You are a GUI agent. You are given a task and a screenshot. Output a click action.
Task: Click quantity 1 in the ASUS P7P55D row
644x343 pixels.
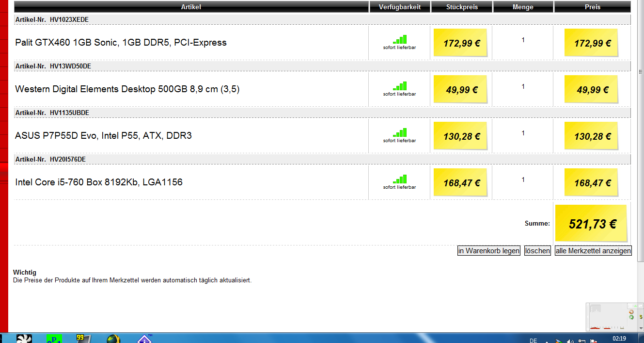pyautogui.click(x=523, y=133)
